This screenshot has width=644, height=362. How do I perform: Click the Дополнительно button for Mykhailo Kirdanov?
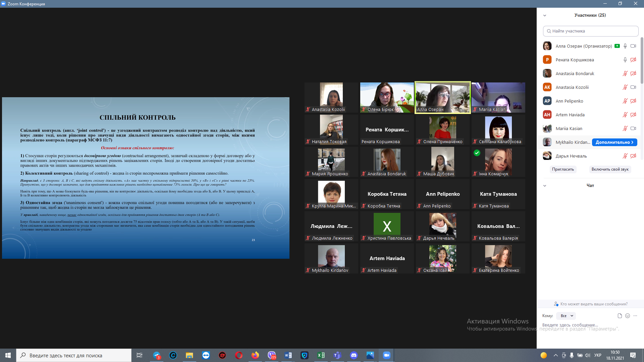point(614,142)
